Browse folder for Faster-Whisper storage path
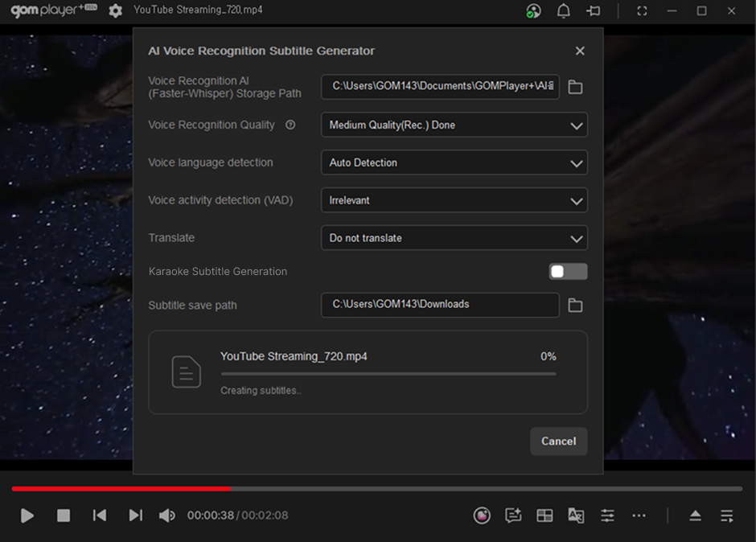 coord(575,87)
